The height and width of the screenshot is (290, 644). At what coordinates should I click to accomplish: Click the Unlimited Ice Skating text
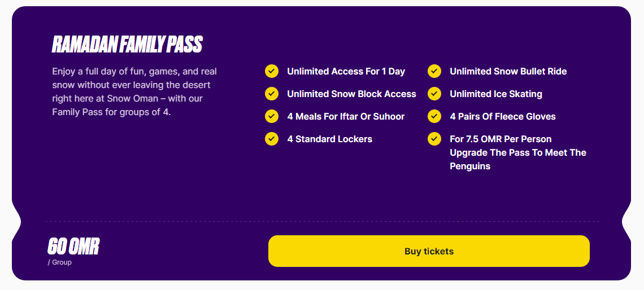496,94
